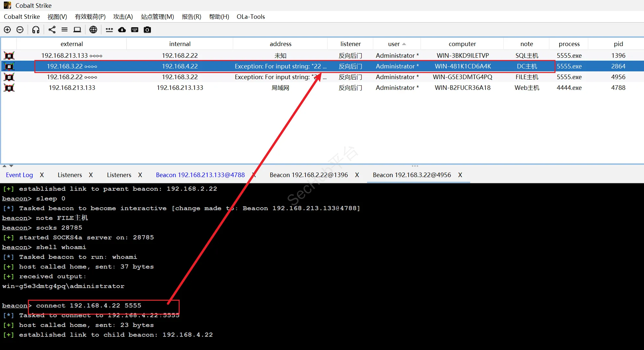The height and width of the screenshot is (350, 644).
Task: Open the screenshots camera icon
Action: click(147, 30)
